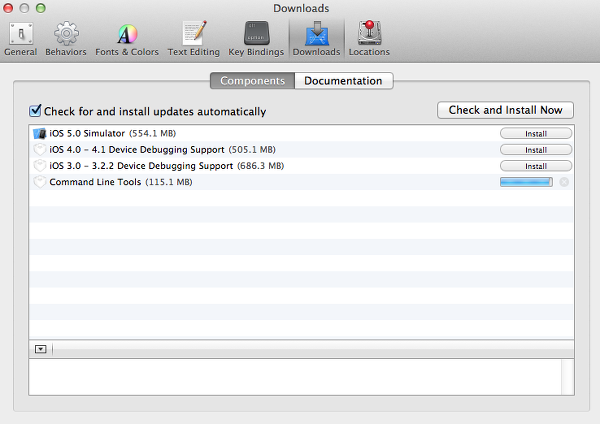Viewport: 600px width, 424px height.
Task: Click the package icon beside iOS 4.0 - 4.1
Action: pyautogui.click(x=39, y=150)
